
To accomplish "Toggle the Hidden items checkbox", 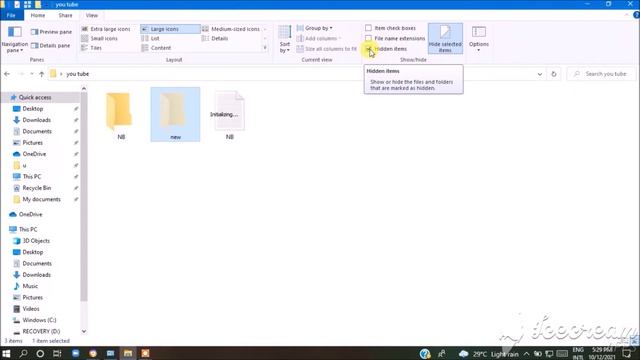I will (x=369, y=49).
